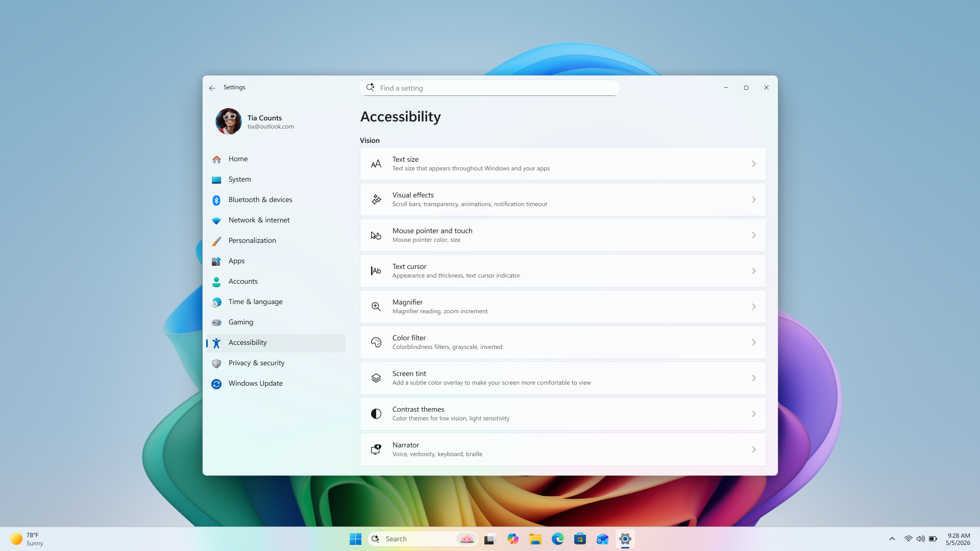Click the Visual effects sparkle icon
980x551 pixels.
(376, 199)
